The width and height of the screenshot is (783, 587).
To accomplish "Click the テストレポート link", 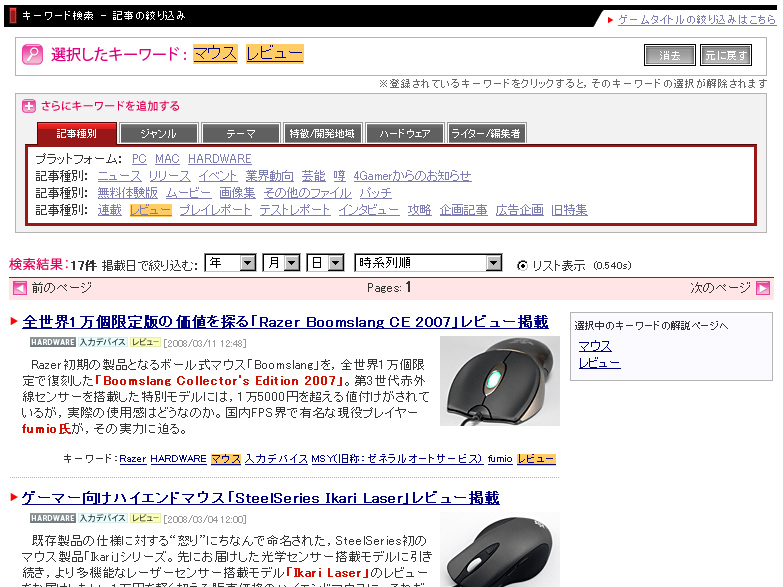I will click(x=295, y=210).
